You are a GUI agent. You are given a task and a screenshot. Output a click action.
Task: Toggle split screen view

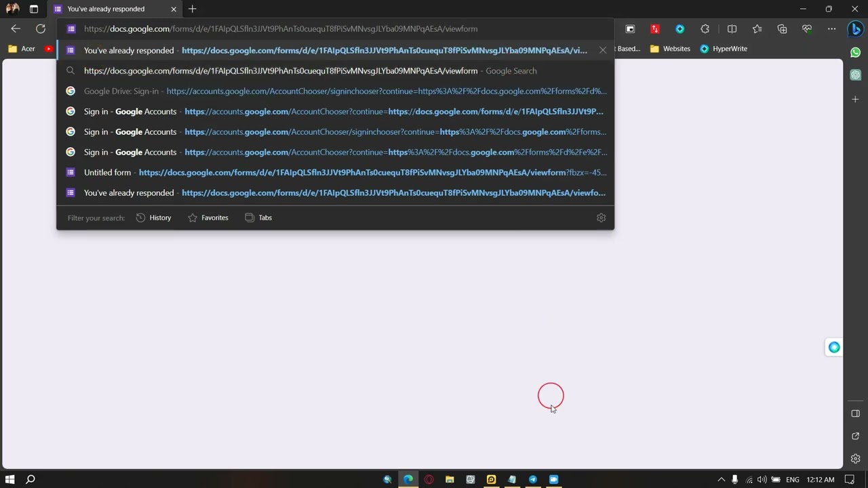(732, 29)
